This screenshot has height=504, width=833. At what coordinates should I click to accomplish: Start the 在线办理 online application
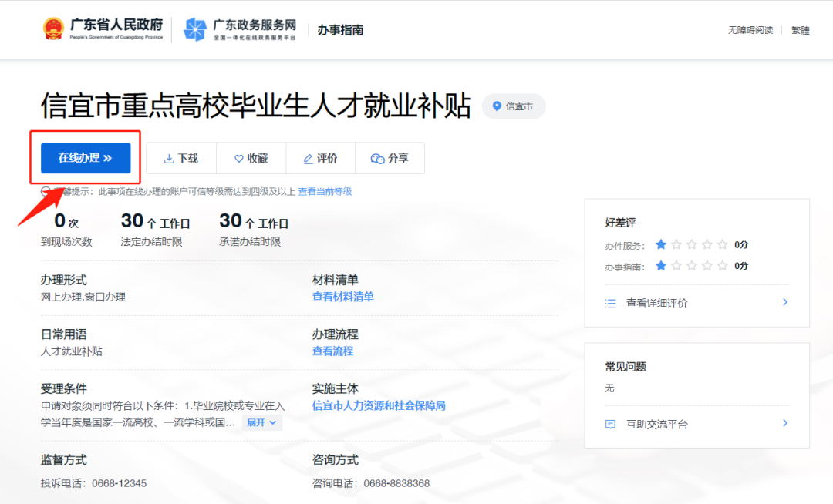coord(86,157)
